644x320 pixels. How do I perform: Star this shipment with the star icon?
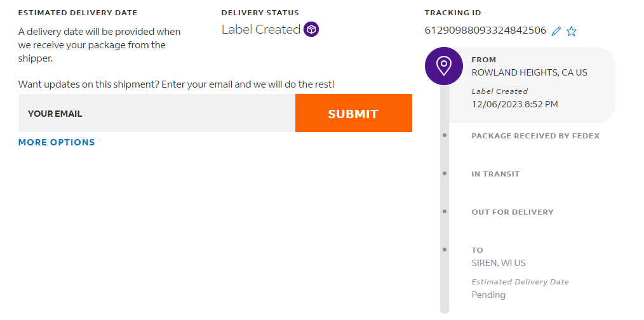click(572, 31)
